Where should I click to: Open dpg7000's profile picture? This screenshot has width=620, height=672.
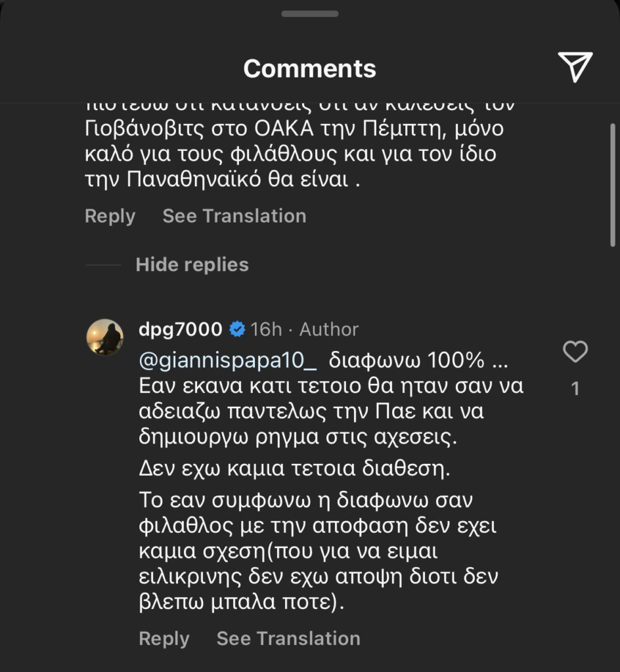coord(105,337)
